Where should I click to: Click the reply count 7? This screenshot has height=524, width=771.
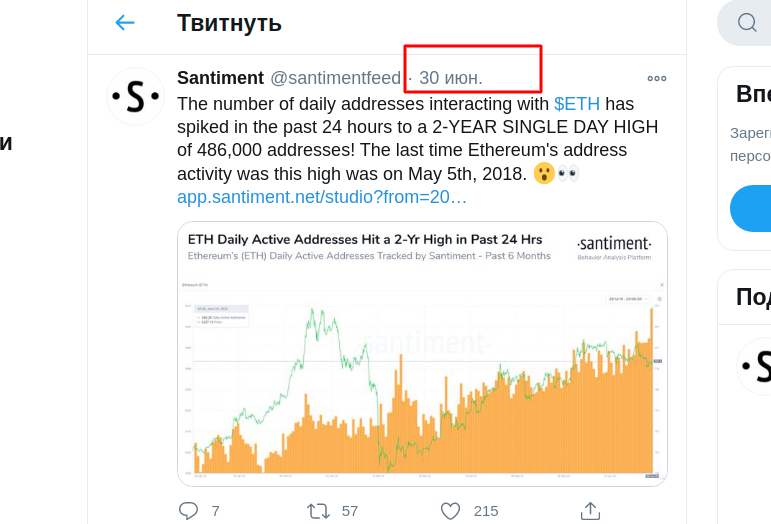215,511
